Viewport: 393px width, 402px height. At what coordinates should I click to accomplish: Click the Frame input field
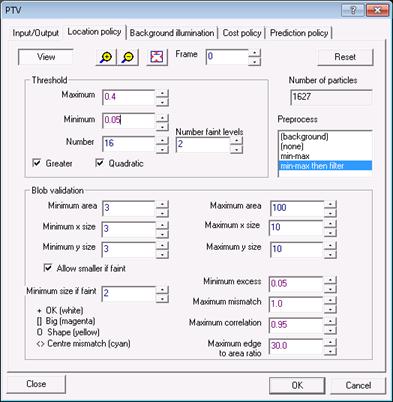point(227,57)
